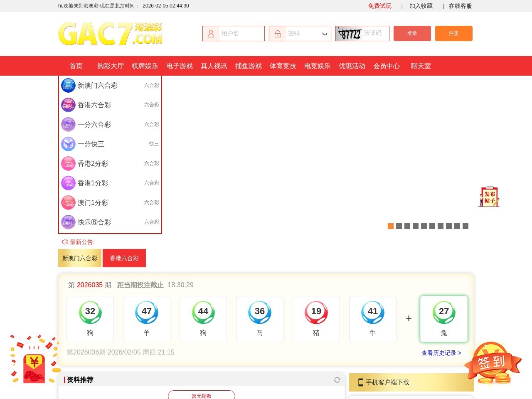Click the 在线客服 link

[461, 6]
